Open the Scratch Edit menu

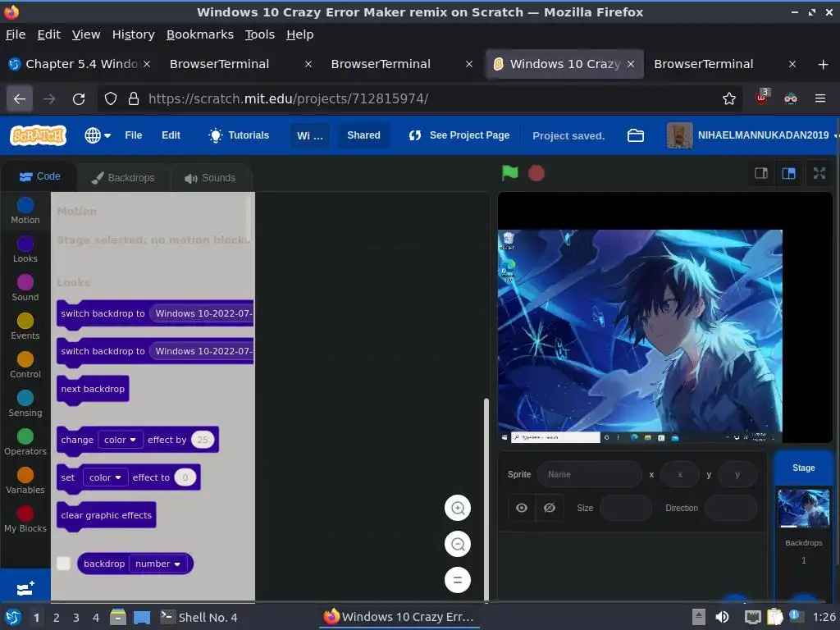(x=171, y=135)
